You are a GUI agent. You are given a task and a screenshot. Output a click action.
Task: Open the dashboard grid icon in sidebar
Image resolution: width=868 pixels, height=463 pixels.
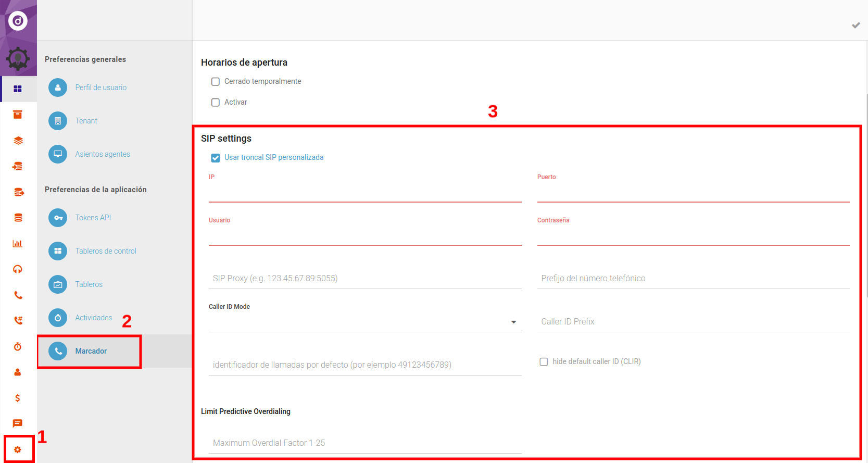18,89
